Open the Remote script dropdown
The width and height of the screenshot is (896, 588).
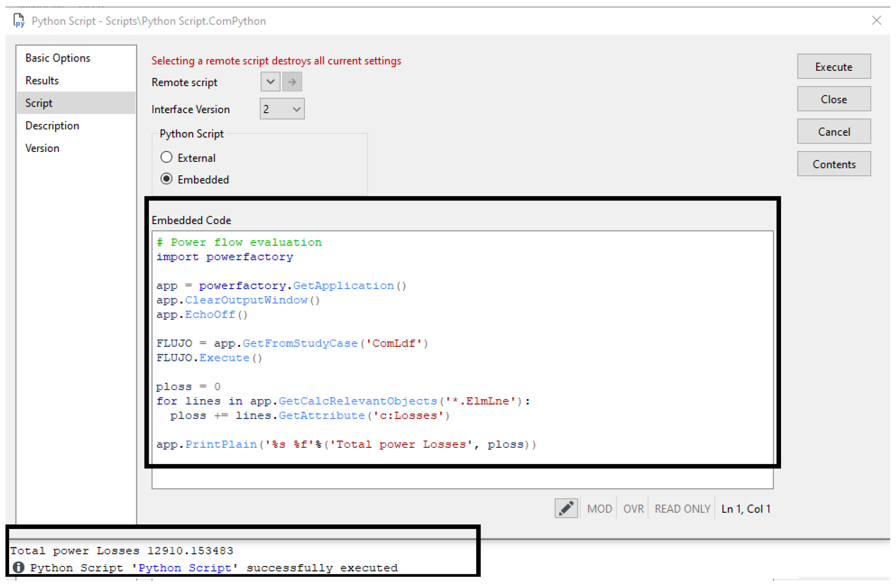click(x=270, y=82)
